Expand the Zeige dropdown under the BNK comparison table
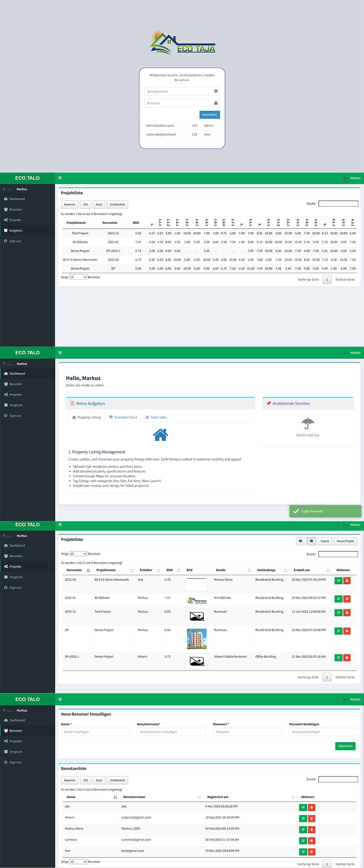This screenshot has width=364, height=868. (78, 277)
